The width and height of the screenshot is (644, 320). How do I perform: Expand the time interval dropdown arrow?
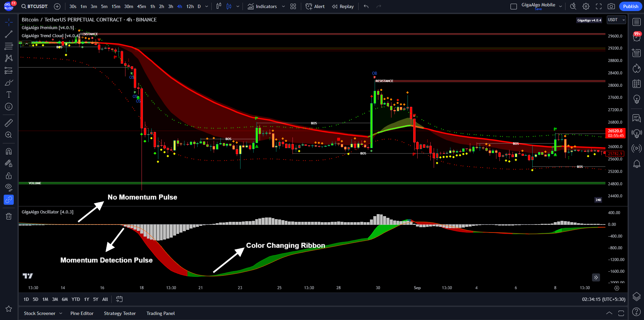point(207,6)
